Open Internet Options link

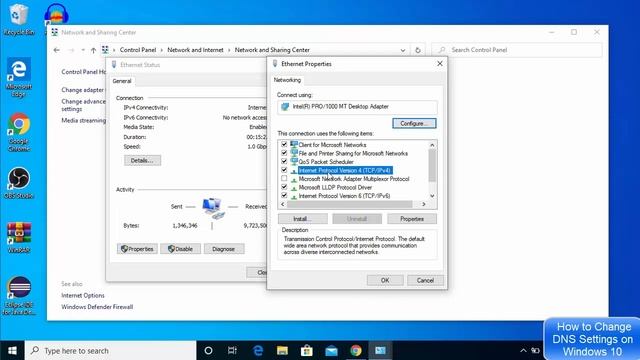click(83, 295)
